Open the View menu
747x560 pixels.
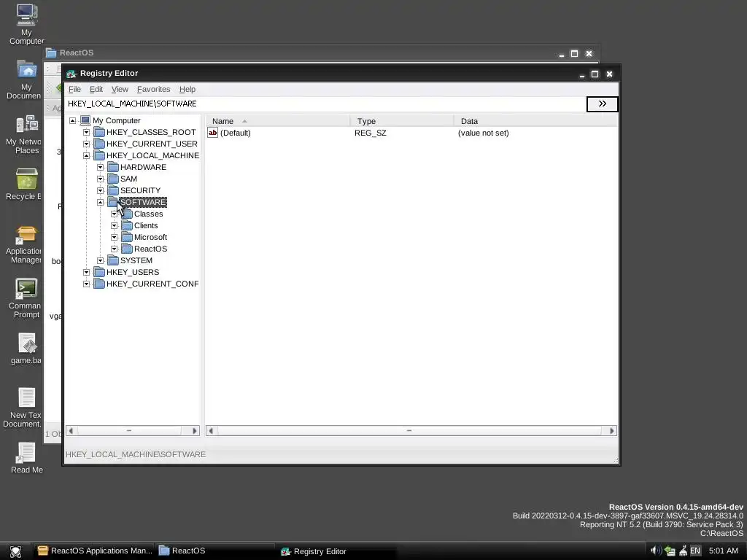[x=120, y=89]
